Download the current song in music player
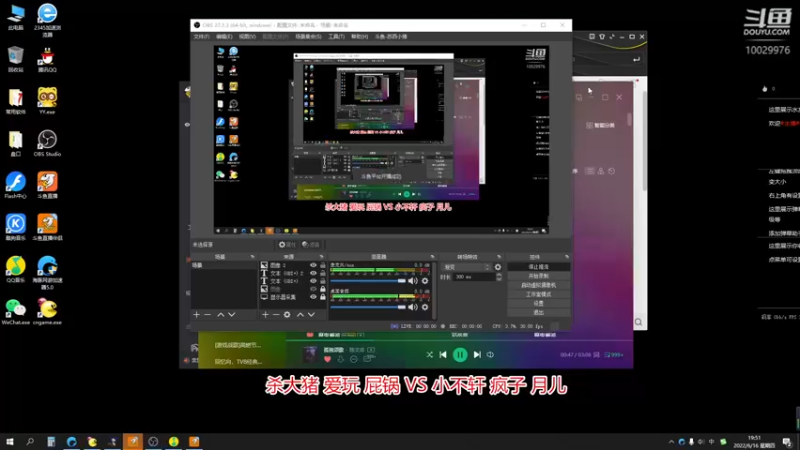800x450 pixels. [x=340, y=359]
